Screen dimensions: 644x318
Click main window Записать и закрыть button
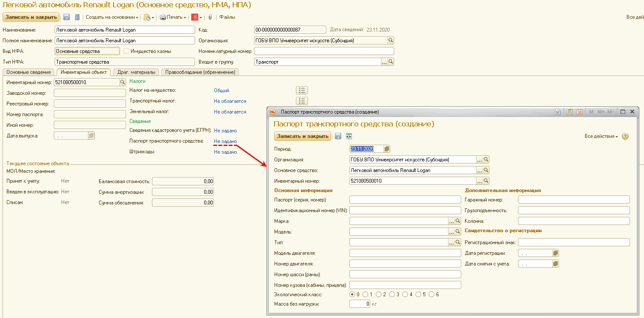click(x=30, y=17)
